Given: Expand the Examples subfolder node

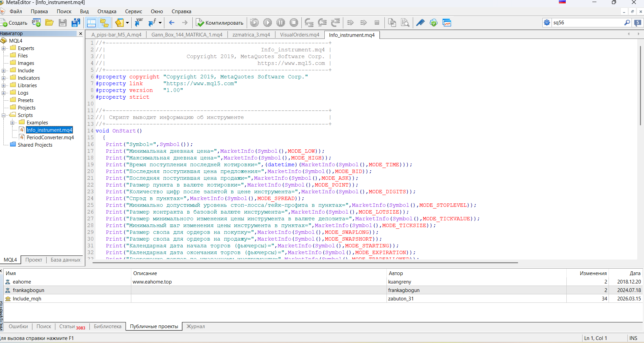Looking at the screenshot, I should coord(12,123).
